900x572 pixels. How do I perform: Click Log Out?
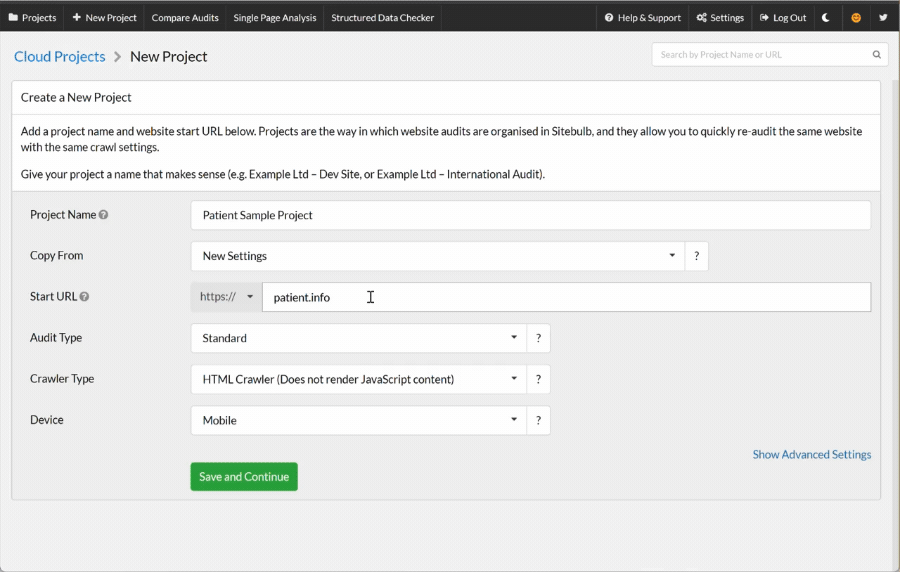tap(783, 18)
